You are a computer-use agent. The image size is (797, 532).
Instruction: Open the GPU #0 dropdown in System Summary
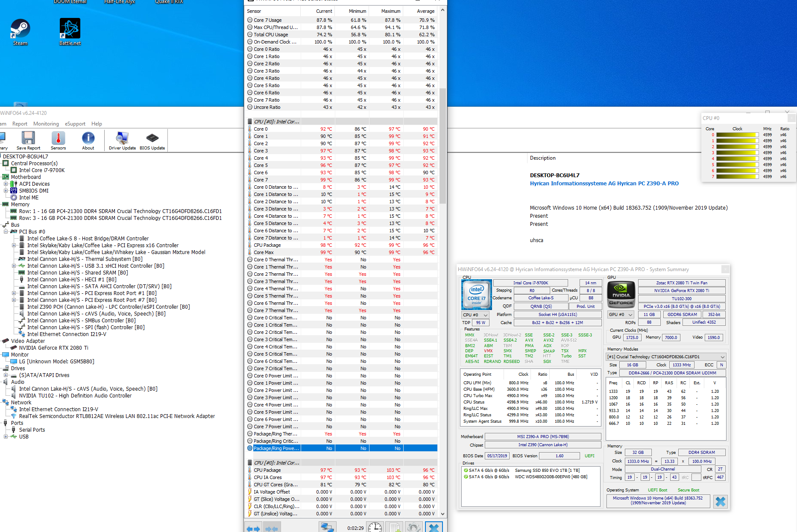pos(621,315)
